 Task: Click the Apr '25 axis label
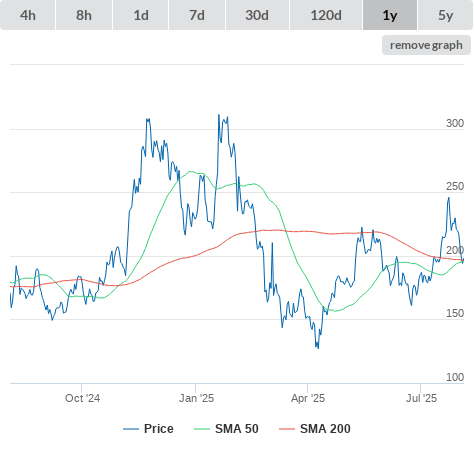(x=308, y=398)
